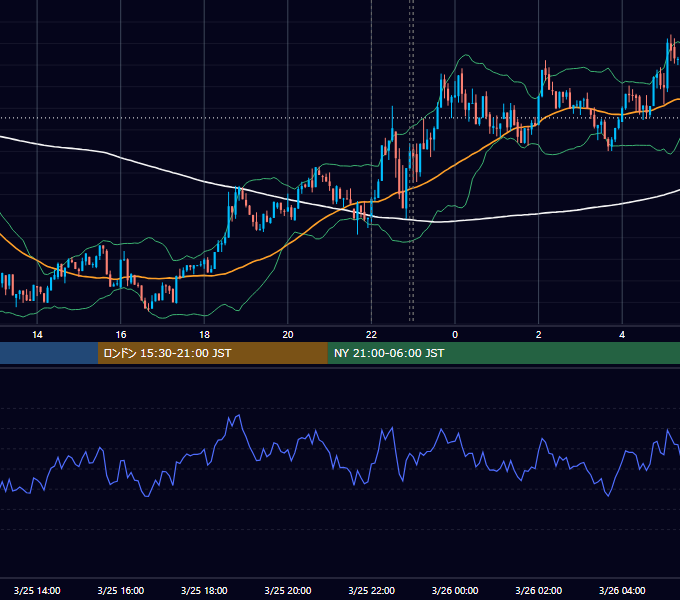Click the 0 hour label on the time axis
Screen dimensions: 680x600
coord(455,335)
